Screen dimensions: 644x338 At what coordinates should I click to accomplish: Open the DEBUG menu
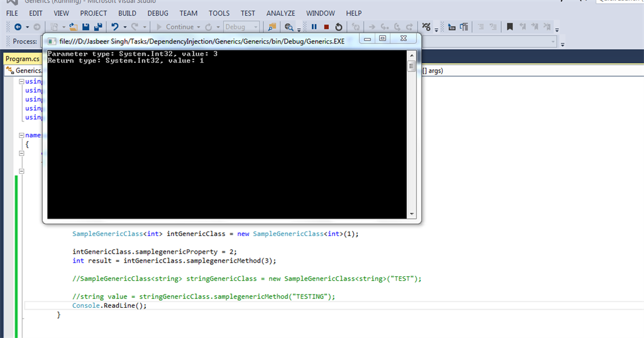[158, 13]
